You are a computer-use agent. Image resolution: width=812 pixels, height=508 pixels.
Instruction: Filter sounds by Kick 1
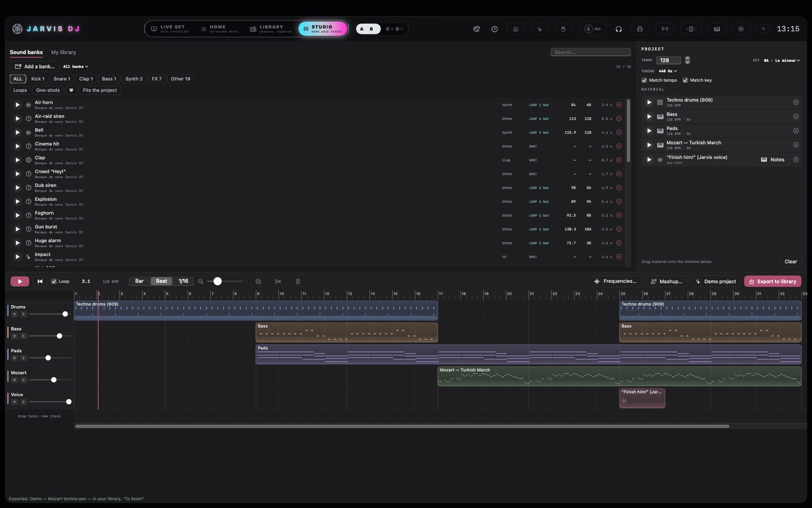pos(38,79)
